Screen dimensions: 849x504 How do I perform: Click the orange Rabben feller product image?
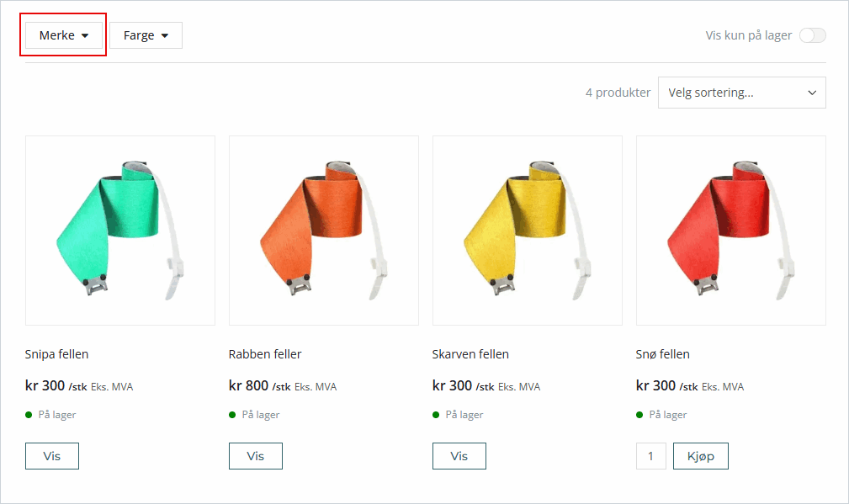click(324, 231)
